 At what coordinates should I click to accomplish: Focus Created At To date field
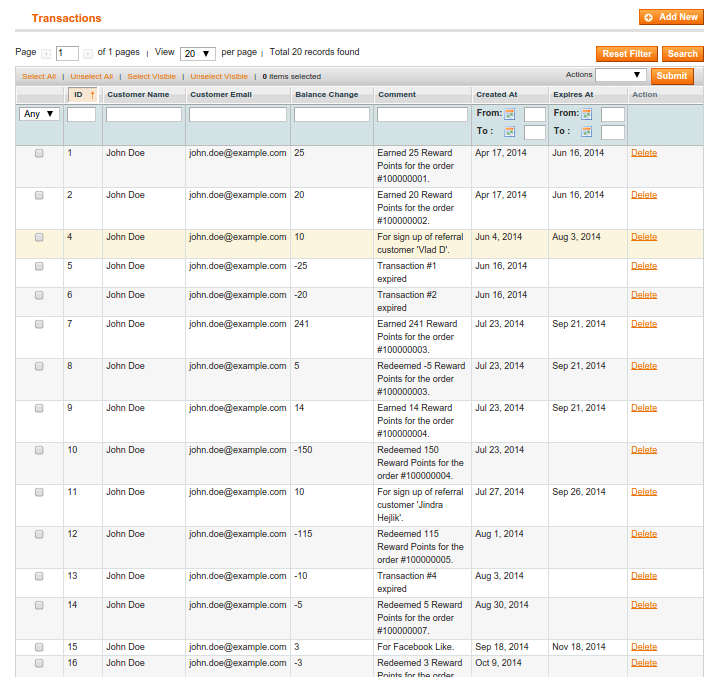[535, 132]
